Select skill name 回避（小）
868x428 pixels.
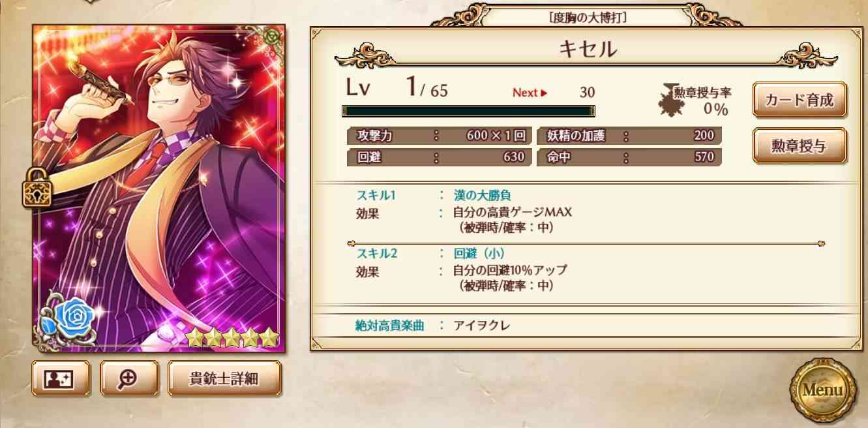point(480,253)
